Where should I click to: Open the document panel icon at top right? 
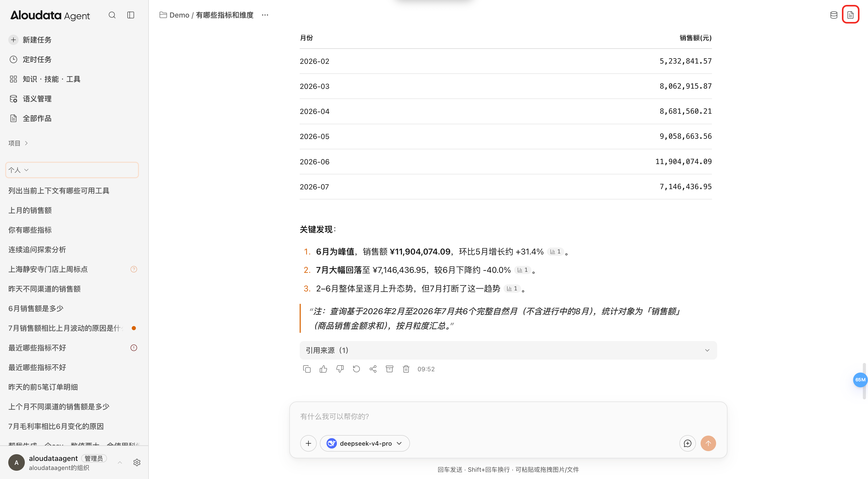(x=850, y=15)
